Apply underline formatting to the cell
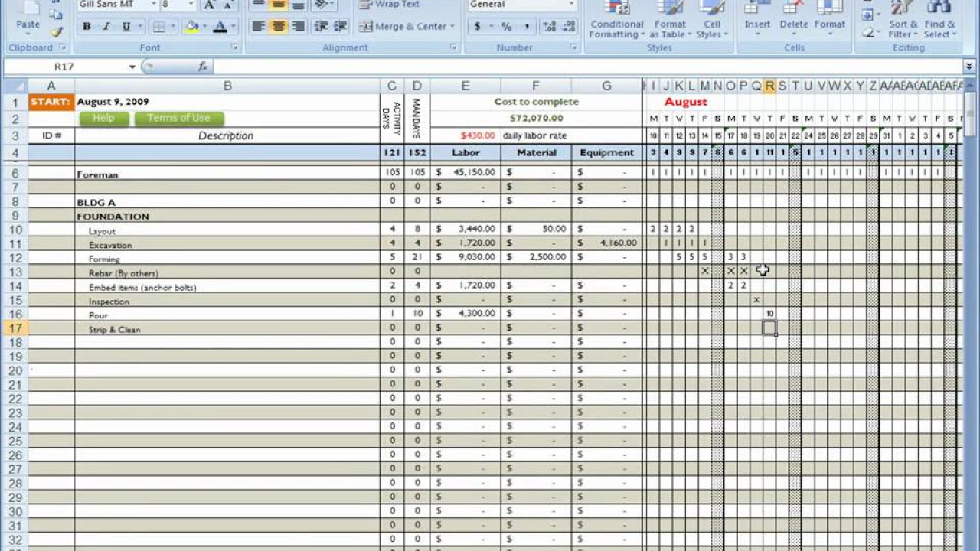Image resolution: width=980 pixels, height=551 pixels. click(126, 27)
